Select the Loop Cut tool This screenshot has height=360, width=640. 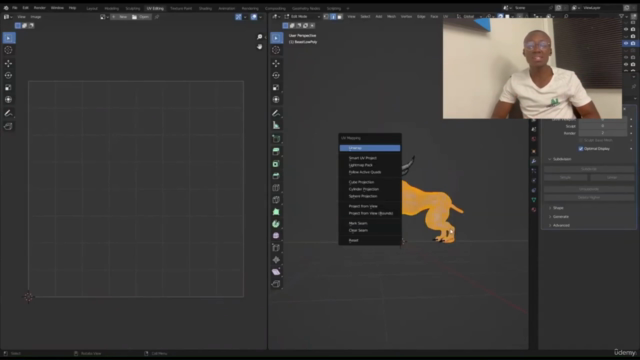[276, 188]
